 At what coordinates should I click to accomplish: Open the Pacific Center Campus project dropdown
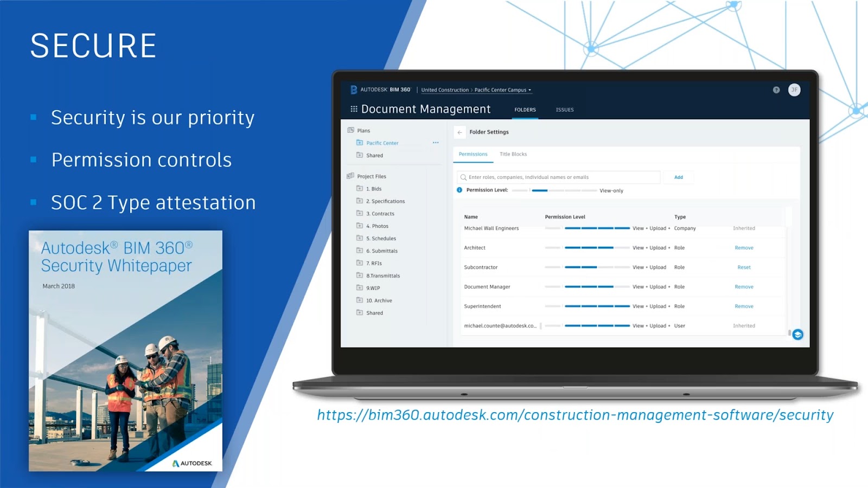click(503, 90)
